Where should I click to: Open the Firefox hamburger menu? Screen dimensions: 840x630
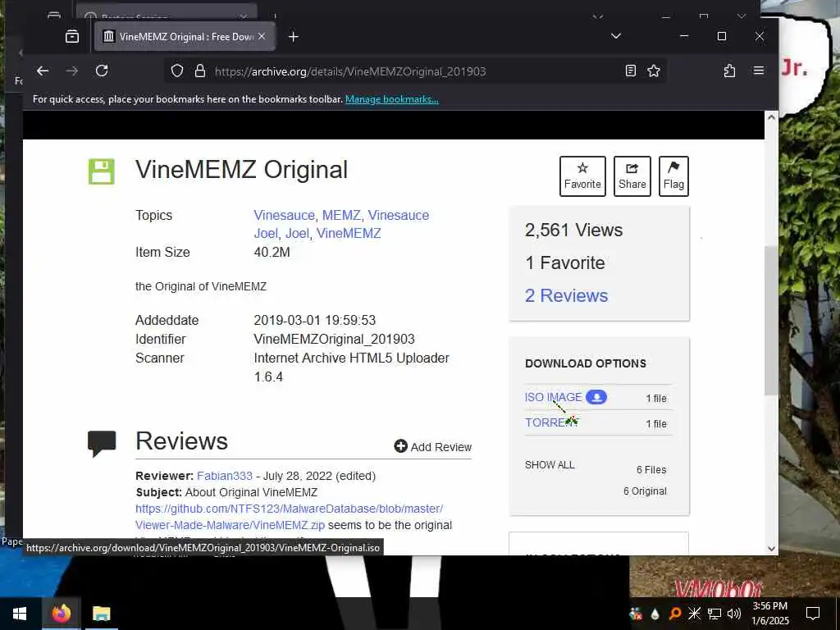coord(759,71)
